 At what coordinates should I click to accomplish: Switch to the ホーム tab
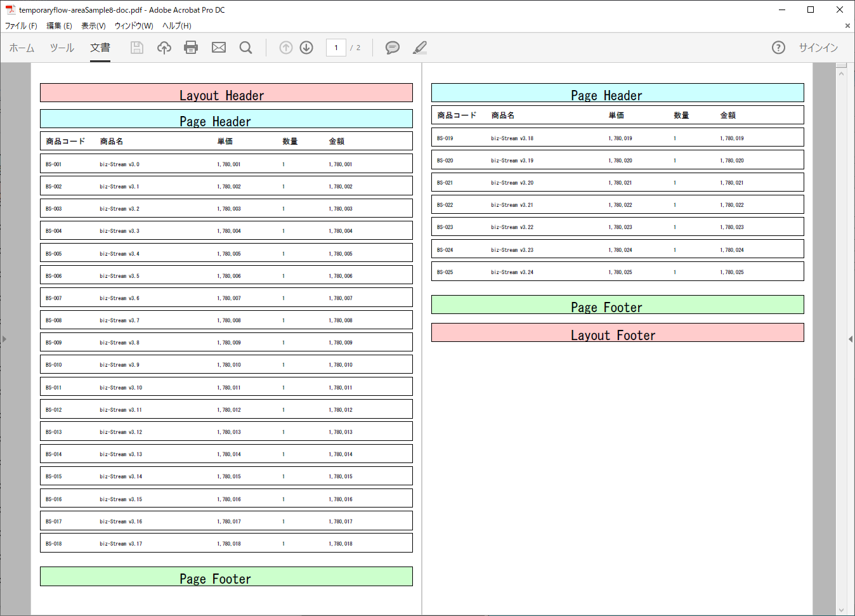coord(22,48)
